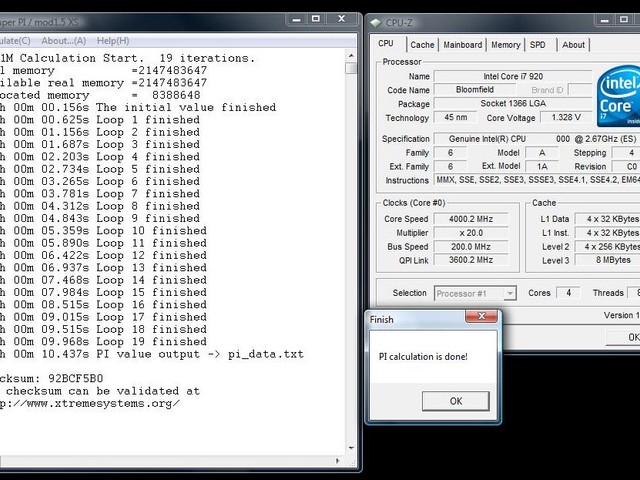Switch to the Cache tab in CPU-Z
The width and height of the screenshot is (640, 480).
click(x=422, y=45)
